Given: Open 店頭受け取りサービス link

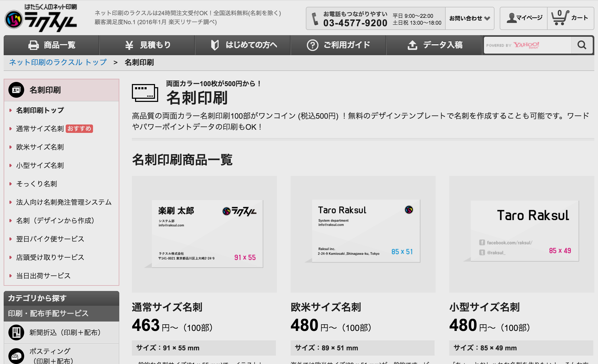Looking at the screenshot, I should [x=50, y=257].
